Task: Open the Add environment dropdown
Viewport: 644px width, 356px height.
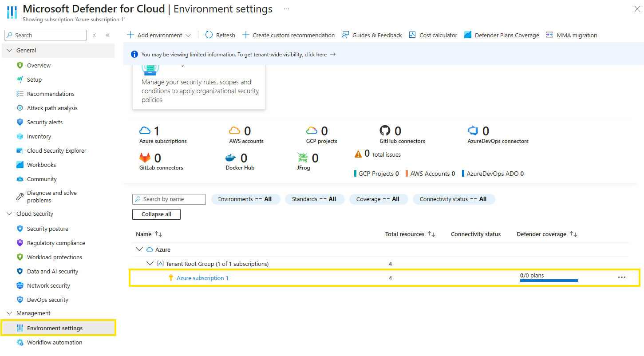Action: 159,35
